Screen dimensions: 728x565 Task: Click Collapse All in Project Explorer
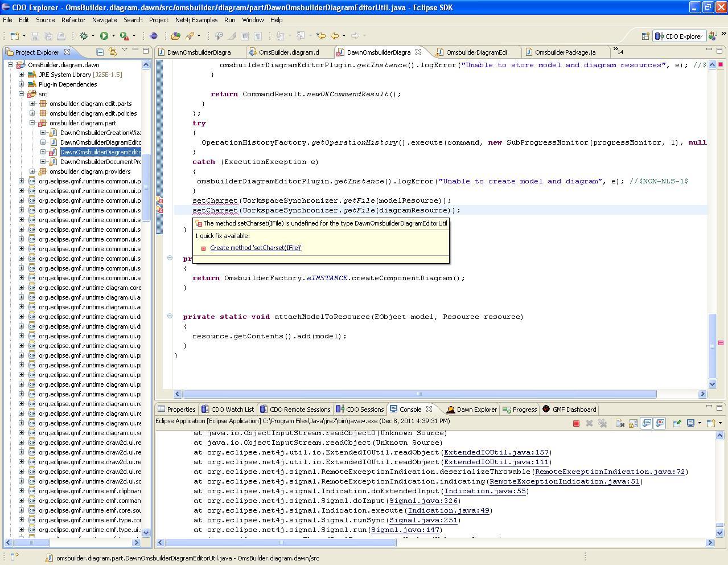coord(100,52)
